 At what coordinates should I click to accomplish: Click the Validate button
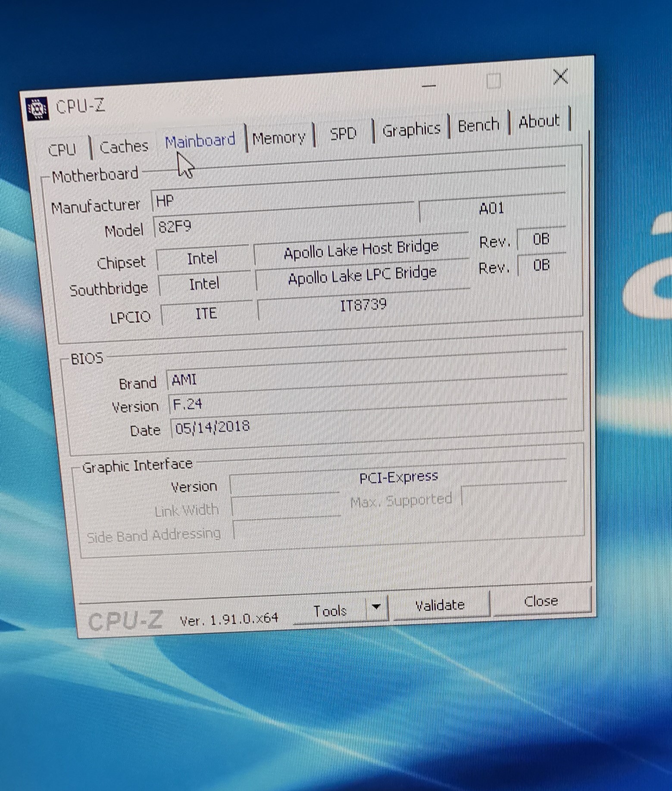(x=440, y=605)
